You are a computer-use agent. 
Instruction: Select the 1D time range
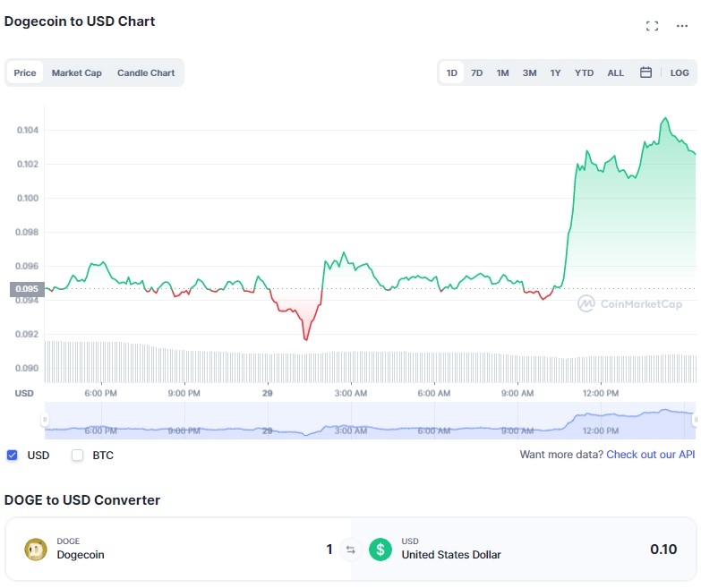coord(451,72)
